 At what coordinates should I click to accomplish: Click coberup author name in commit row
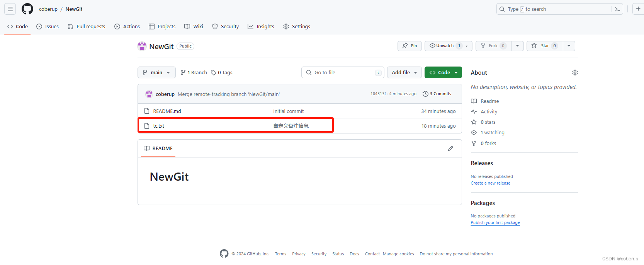165,94
